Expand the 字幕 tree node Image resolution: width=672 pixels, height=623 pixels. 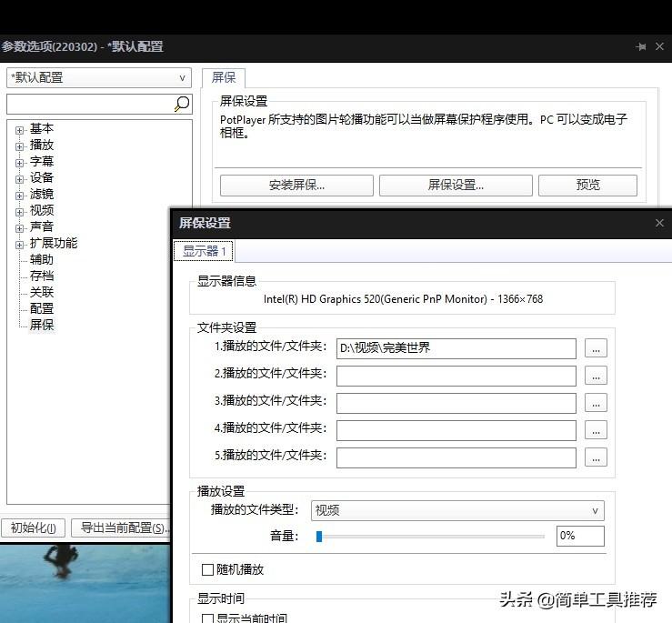[19, 163]
